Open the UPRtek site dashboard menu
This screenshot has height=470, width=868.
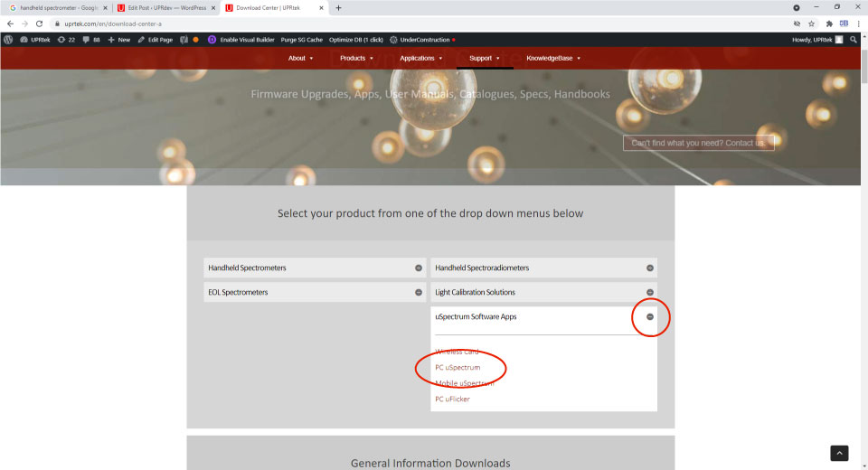pos(35,40)
